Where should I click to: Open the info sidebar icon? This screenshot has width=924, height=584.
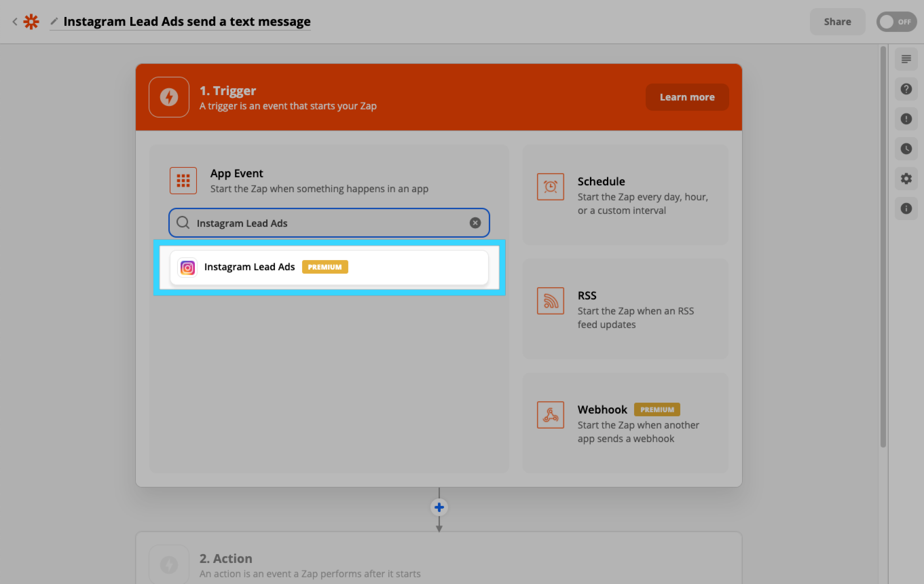(906, 208)
